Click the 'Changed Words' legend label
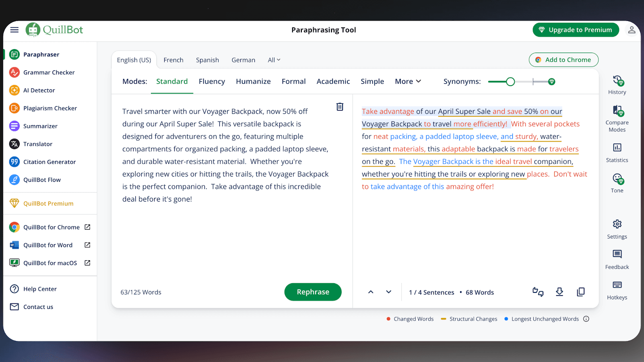Image resolution: width=644 pixels, height=362 pixels. pos(413,319)
